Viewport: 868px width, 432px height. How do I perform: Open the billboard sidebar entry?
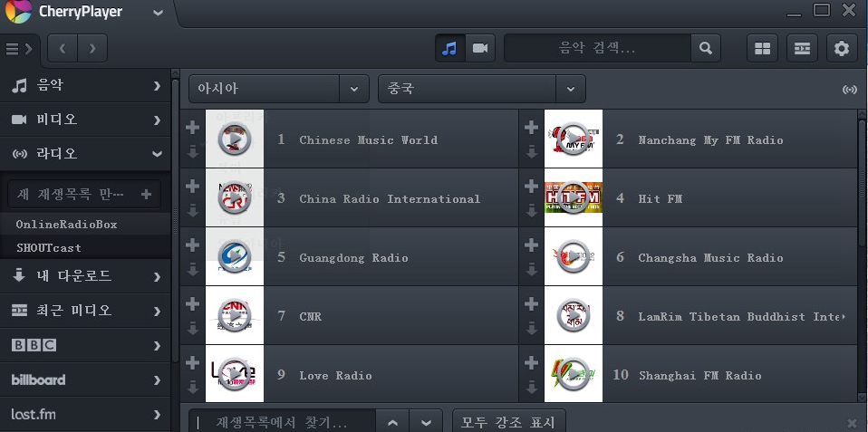[85, 380]
